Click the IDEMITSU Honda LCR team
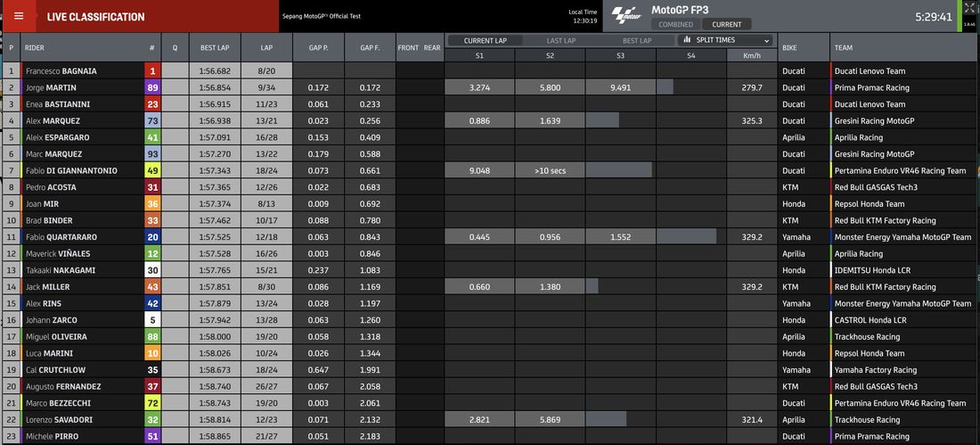The height and width of the screenshot is (445, 980). [872, 270]
